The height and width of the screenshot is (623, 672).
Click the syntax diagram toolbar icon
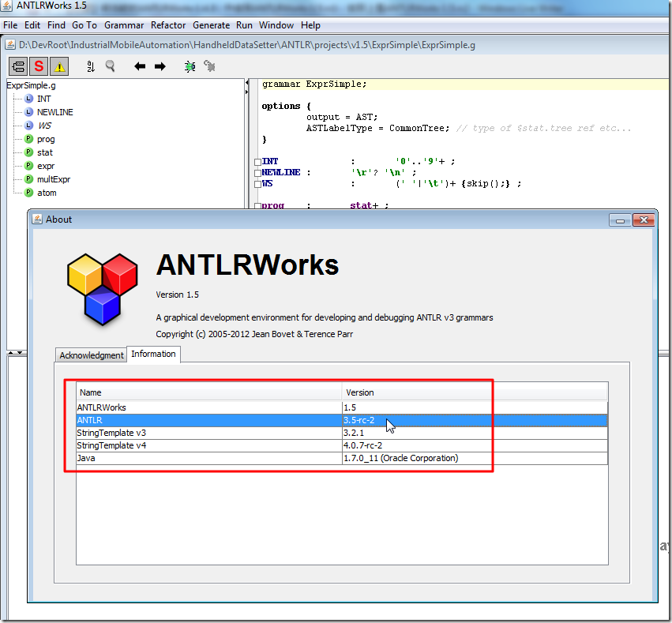point(18,66)
